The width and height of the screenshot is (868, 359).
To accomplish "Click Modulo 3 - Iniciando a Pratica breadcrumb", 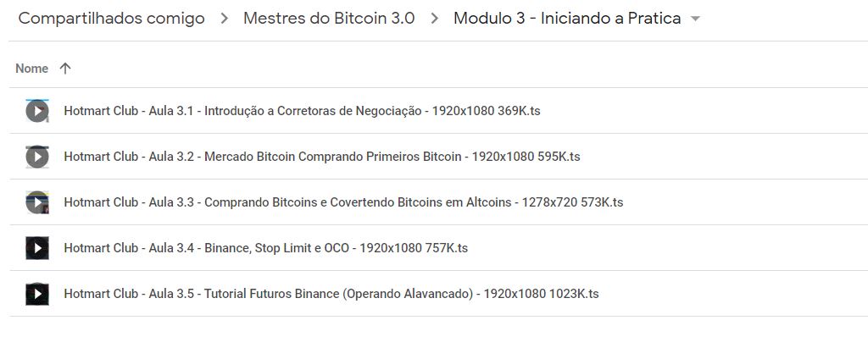I will [566, 19].
